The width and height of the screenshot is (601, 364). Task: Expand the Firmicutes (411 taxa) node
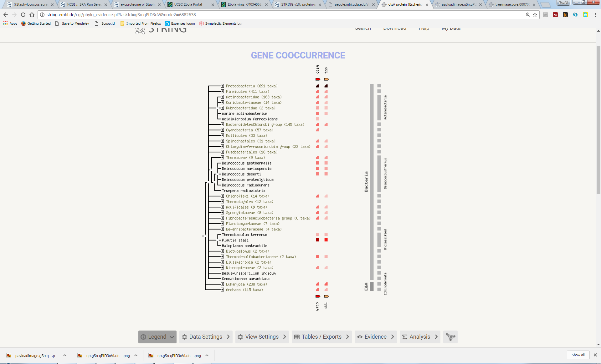[x=222, y=92]
